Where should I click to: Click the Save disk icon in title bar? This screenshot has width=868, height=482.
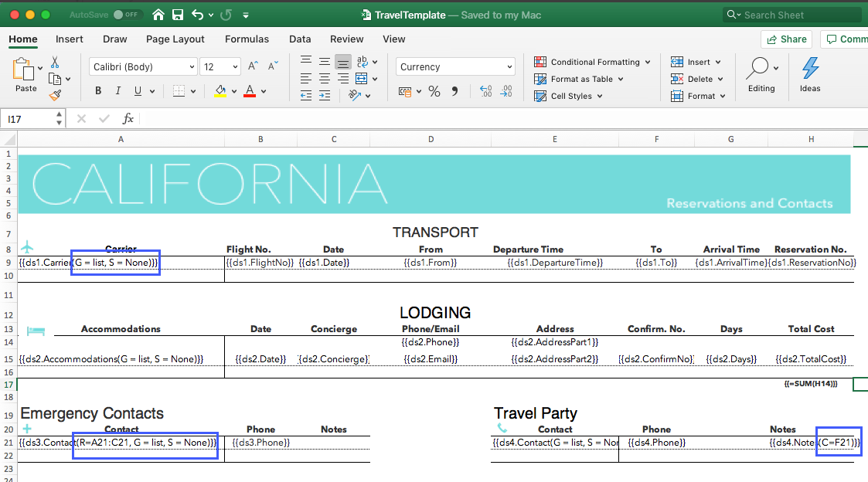click(x=178, y=15)
